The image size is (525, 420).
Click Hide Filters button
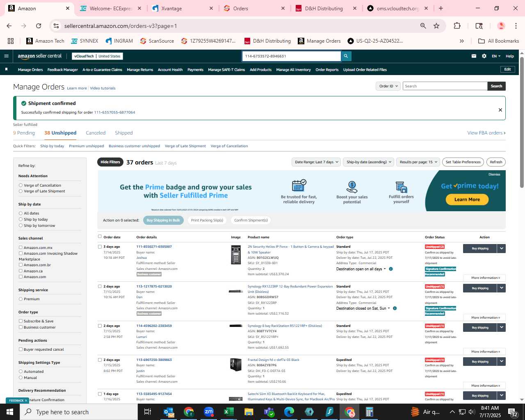[x=110, y=162]
